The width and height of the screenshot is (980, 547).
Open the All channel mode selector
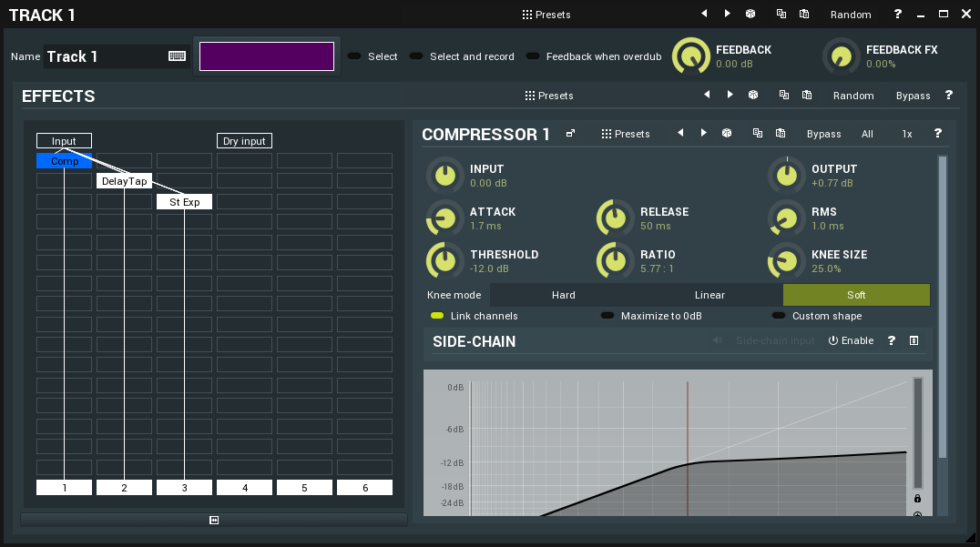867,134
